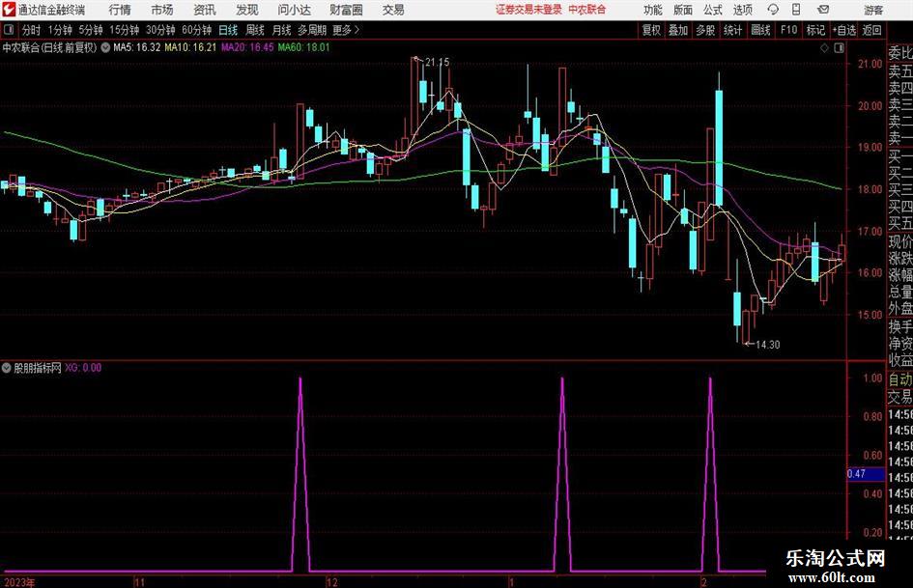Click the 中农联合 stock name in title bar
Screen dimensions: 913x588
click(x=587, y=10)
